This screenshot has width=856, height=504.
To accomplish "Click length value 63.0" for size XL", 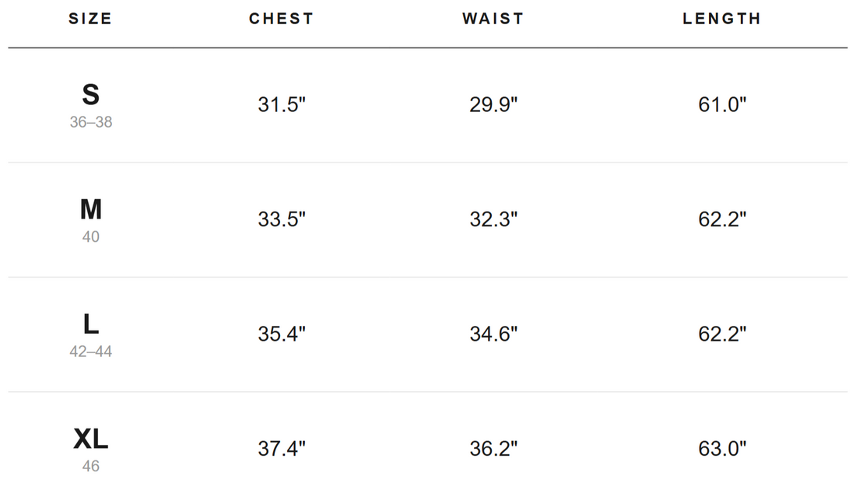I will [722, 448].
